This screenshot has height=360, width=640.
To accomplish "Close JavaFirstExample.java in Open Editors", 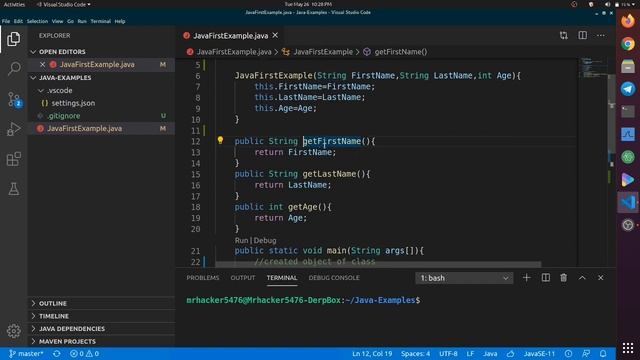I will pyautogui.click(x=42, y=64).
